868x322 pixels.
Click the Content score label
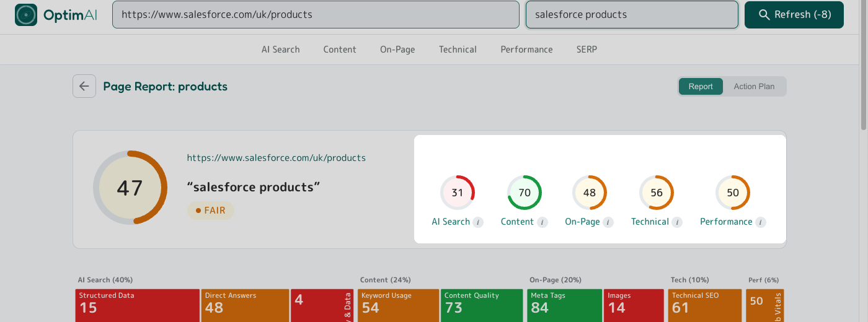tap(517, 222)
